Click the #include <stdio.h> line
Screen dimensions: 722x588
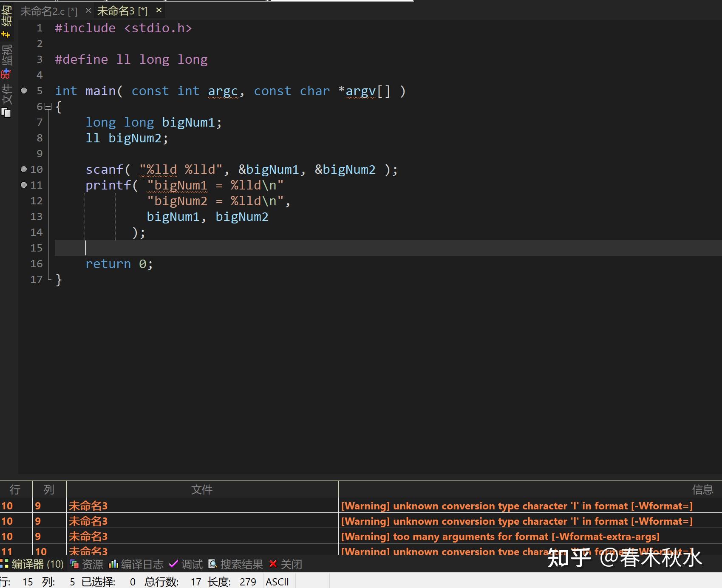pyautogui.click(x=123, y=28)
